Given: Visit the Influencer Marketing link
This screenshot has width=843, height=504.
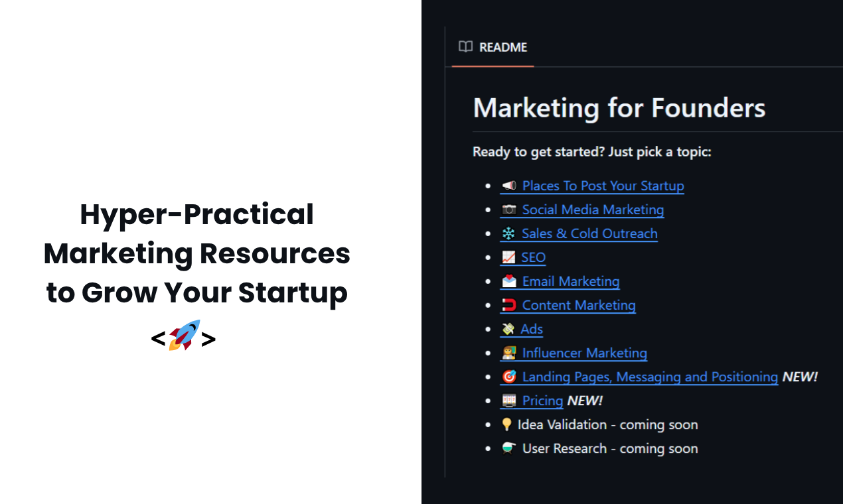Looking at the screenshot, I should click(x=585, y=353).
